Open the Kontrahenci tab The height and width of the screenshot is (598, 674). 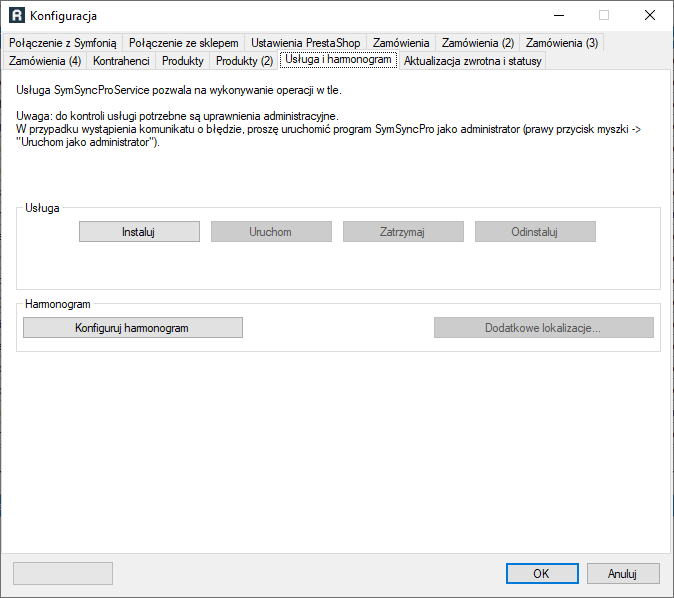[x=121, y=61]
